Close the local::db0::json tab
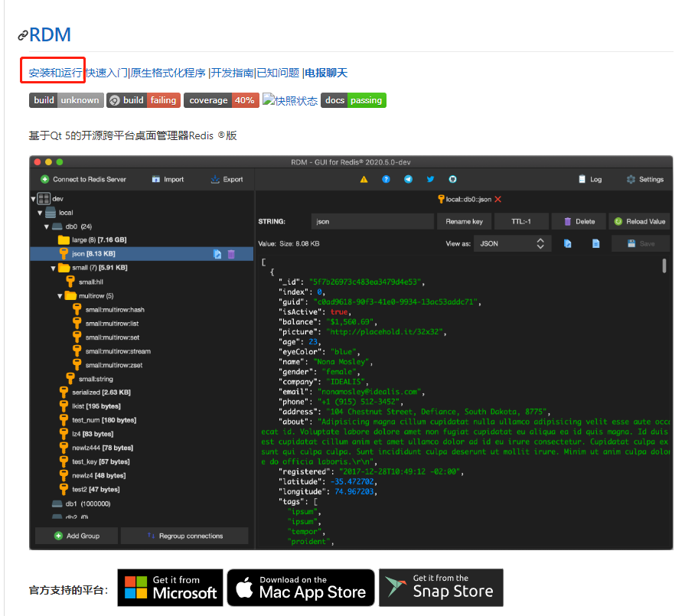This screenshot has height=616, width=685. (x=498, y=199)
